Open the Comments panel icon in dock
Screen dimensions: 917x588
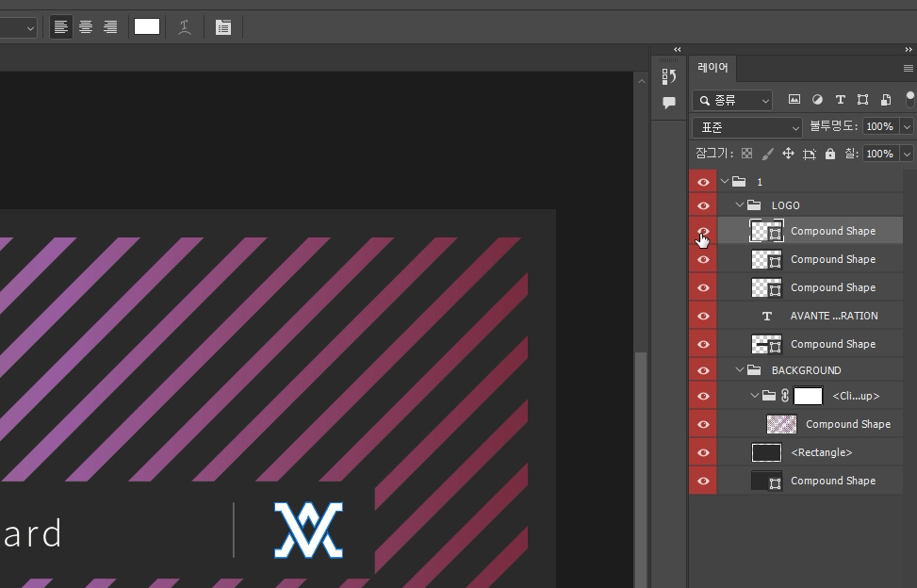point(669,103)
